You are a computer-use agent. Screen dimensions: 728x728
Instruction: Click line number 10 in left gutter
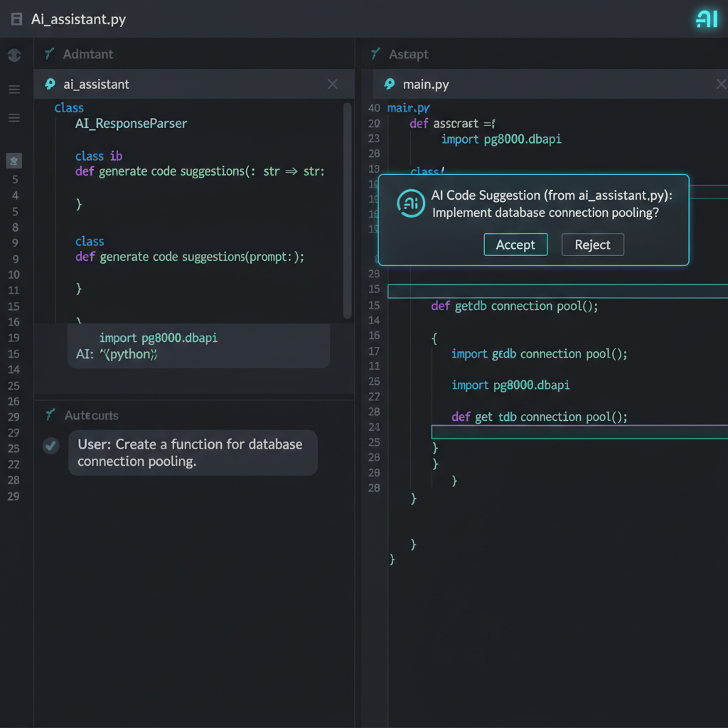click(x=14, y=274)
